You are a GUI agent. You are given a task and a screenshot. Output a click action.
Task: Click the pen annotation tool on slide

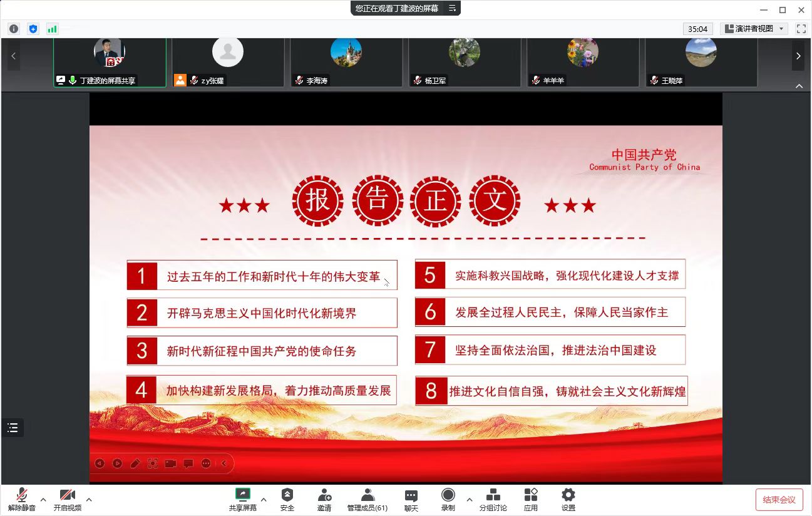coord(135,463)
